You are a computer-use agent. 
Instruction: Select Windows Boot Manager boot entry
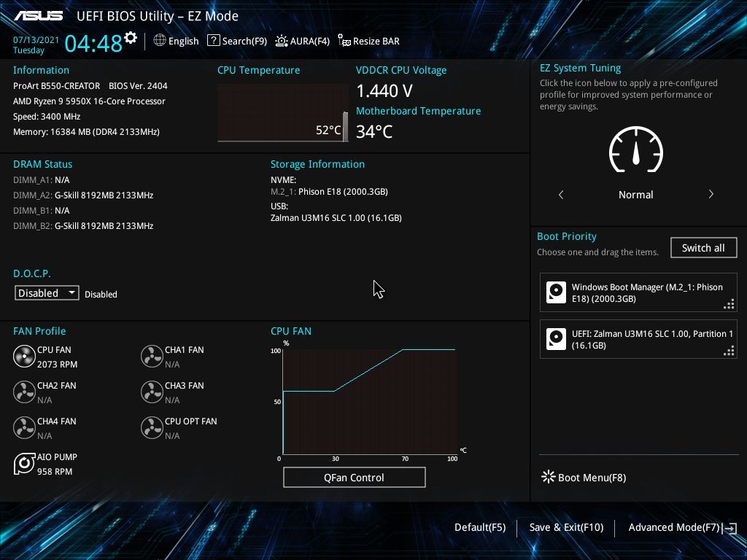638,292
